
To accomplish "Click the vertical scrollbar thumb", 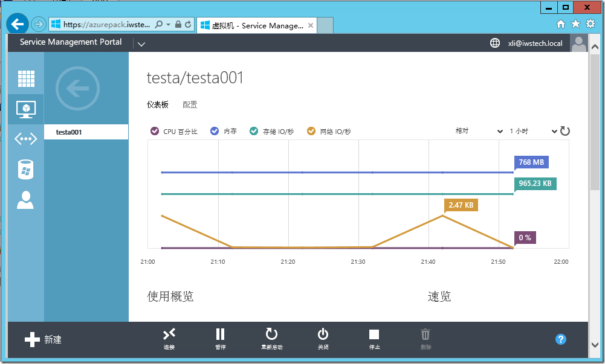I will 595,122.
